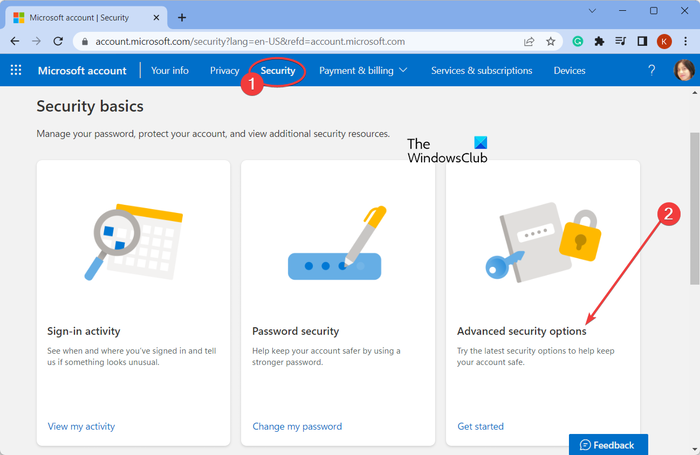700x455 pixels.
Task: Expand the Payment & billing dropdown
Action: (363, 71)
